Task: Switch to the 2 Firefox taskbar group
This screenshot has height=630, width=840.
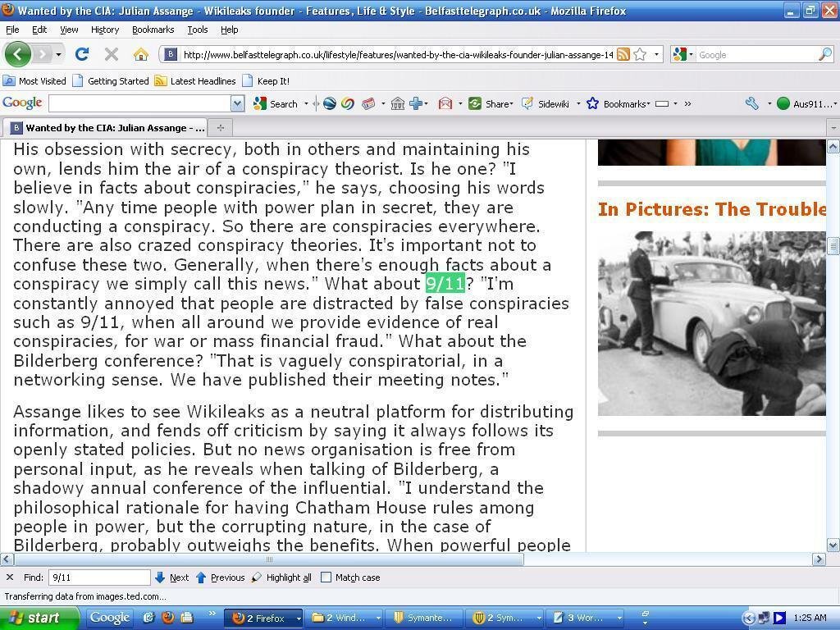Action: [x=263, y=618]
